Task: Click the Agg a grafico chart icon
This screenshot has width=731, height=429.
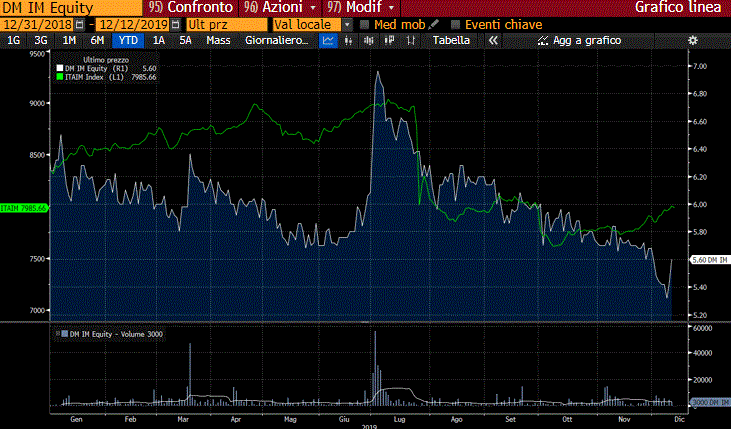Action: click(x=543, y=40)
